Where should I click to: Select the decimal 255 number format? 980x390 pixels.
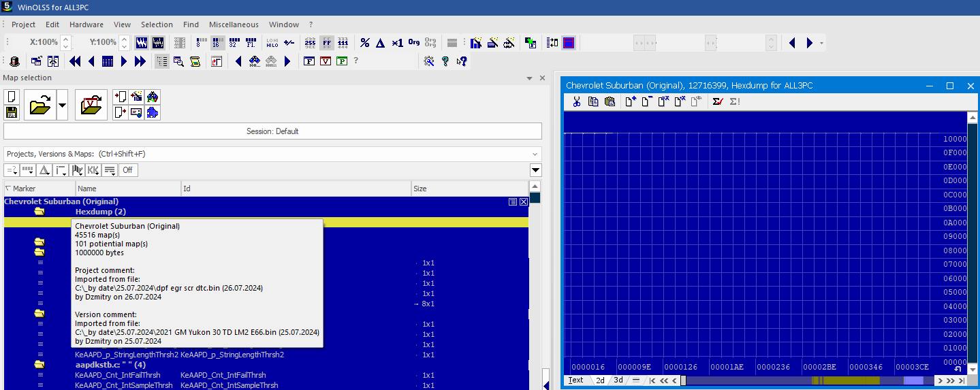pyautogui.click(x=310, y=42)
